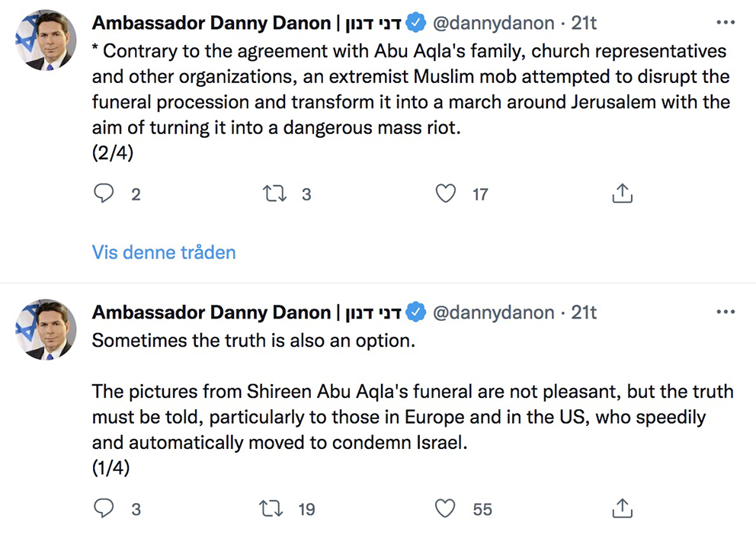This screenshot has height=535, width=756.
Task: Open the 21t timestamp on second tweet
Action: (x=584, y=312)
